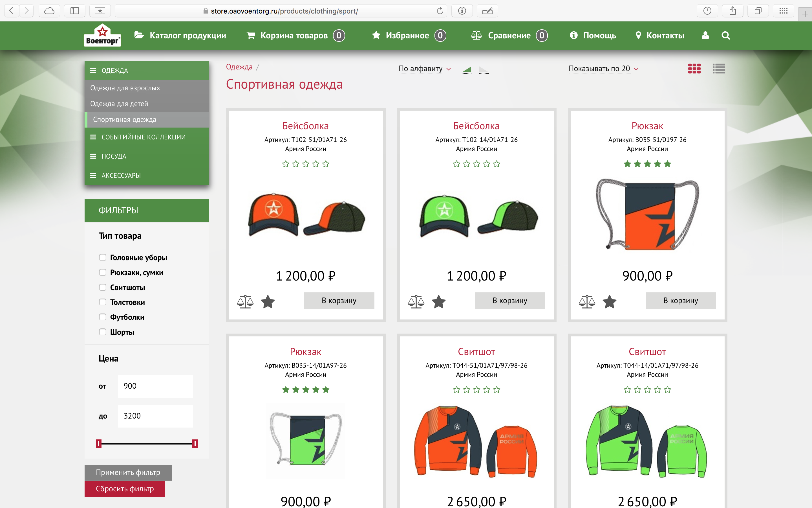Check the Шорты filter
This screenshot has width=812, height=508.
[x=103, y=332]
